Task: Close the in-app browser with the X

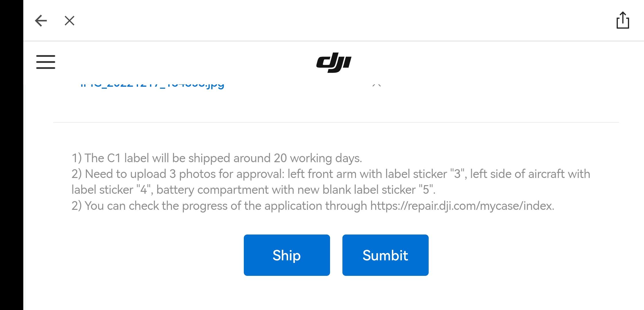Action: click(70, 21)
